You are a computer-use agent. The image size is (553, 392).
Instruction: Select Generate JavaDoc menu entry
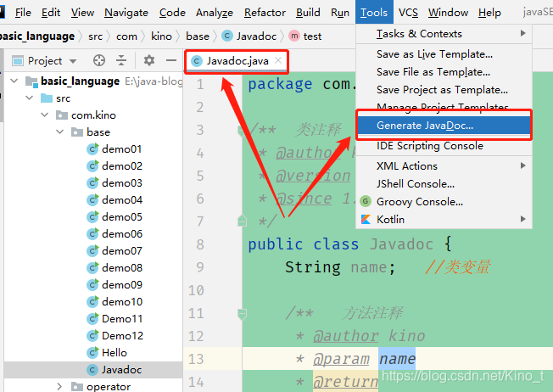[x=444, y=126]
